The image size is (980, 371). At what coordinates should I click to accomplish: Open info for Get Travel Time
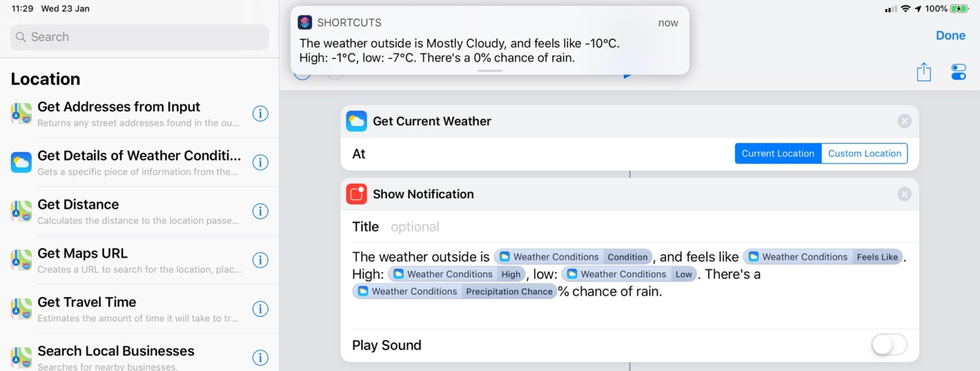click(x=260, y=309)
